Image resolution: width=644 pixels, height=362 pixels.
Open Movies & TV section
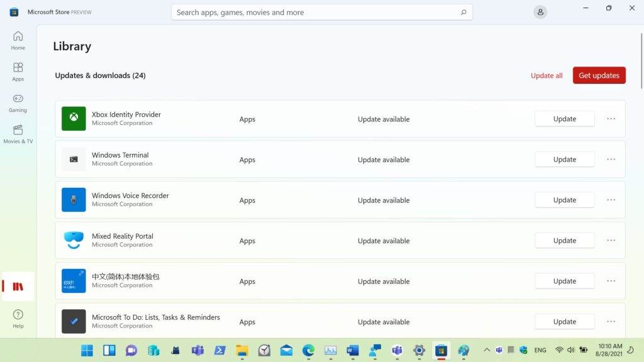[x=18, y=134]
